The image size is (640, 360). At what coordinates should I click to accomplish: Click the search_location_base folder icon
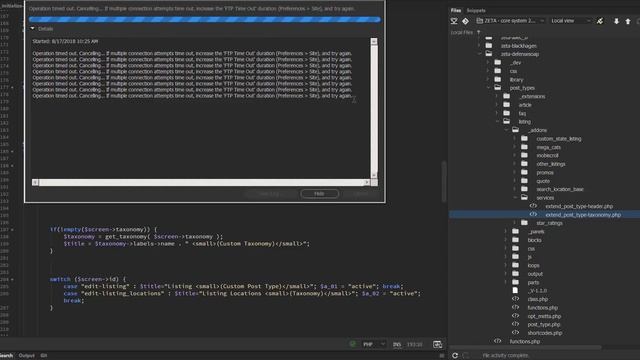coord(524,189)
